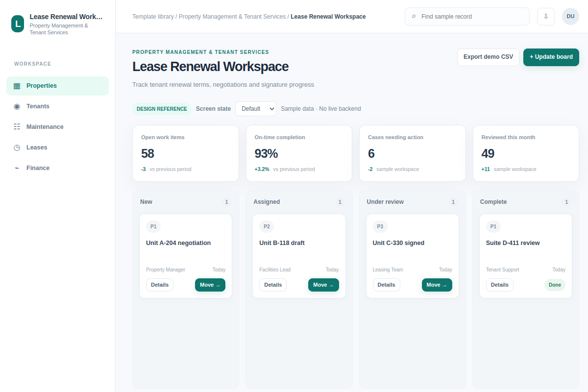Click the +3.2% change indicator
588x392 pixels.
(262, 170)
